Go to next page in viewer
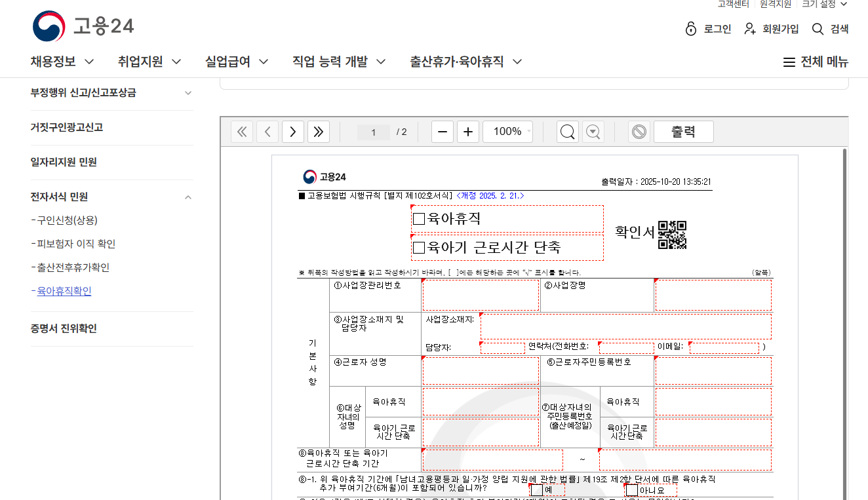This screenshot has width=868, height=500. [292, 132]
